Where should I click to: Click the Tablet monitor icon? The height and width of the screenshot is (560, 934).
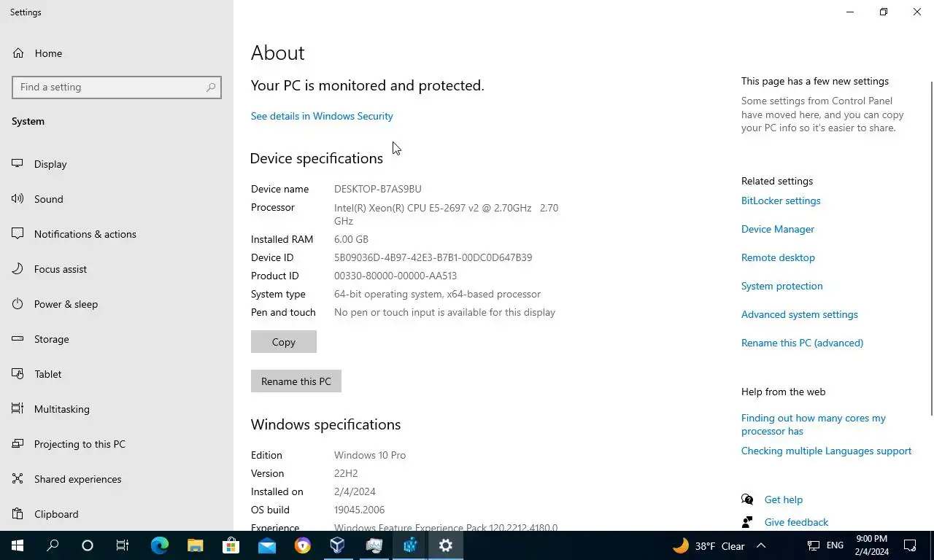coord(18,374)
